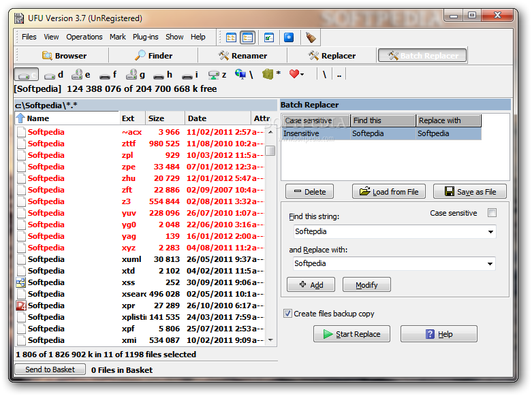
Task: Switch to network drive z
Action: (217, 75)
